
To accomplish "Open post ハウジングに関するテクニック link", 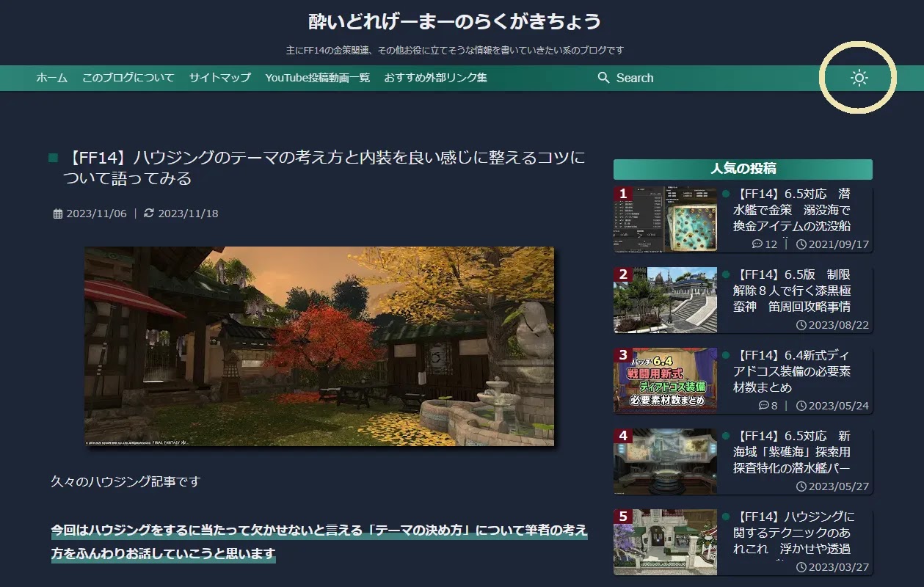I will coord(793,533).
